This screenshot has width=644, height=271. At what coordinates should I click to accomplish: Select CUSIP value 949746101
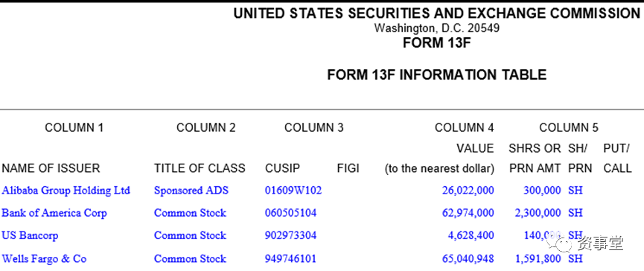(291, 259)
